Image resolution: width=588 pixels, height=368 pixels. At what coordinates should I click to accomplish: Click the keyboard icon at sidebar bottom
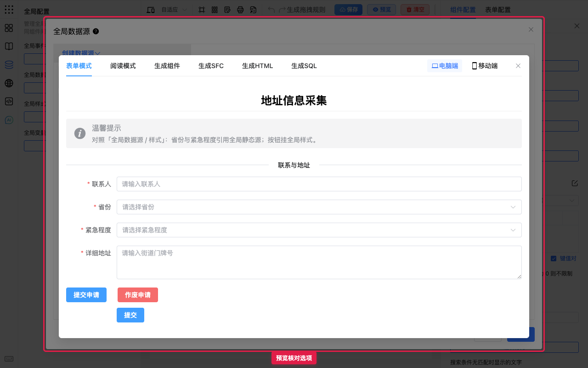tap(9, 359)
